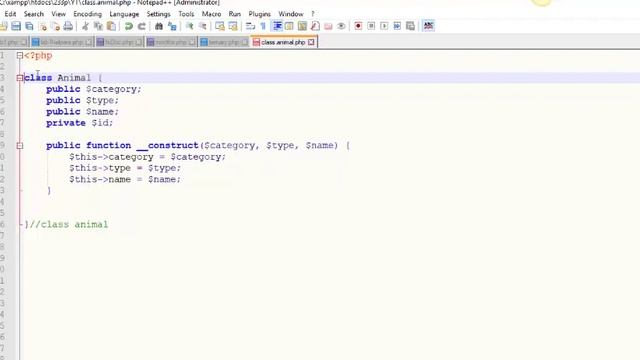Click the '$this->category = $category;' line

pyautogui.click(x=147, y=157)
